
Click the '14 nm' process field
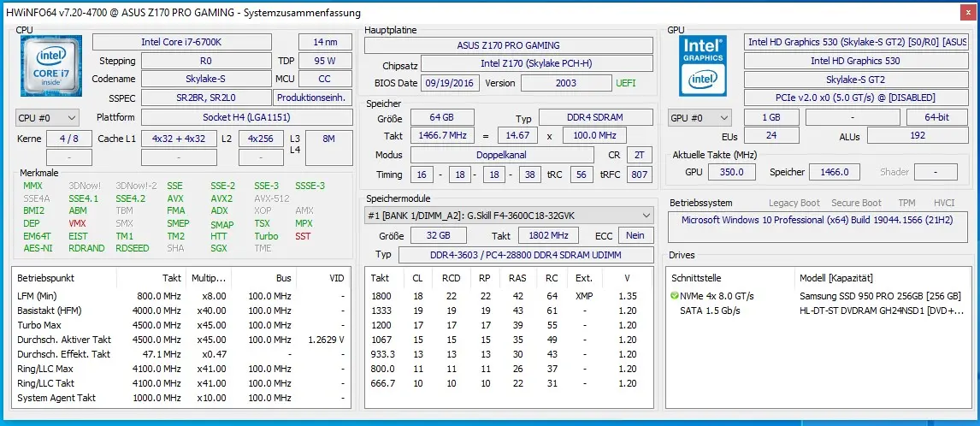325,42
